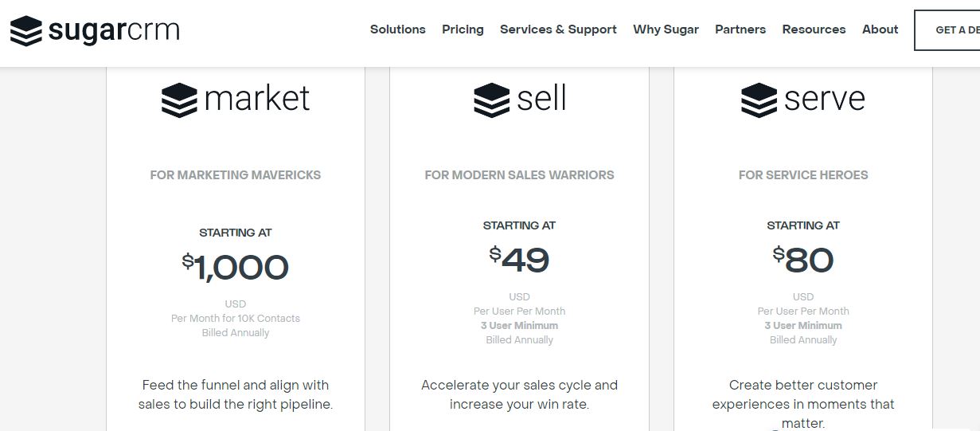Open the Solutions navigation menu
This screenshot has height=431, width=980.
pyautogui.click(x=398, y=29)
